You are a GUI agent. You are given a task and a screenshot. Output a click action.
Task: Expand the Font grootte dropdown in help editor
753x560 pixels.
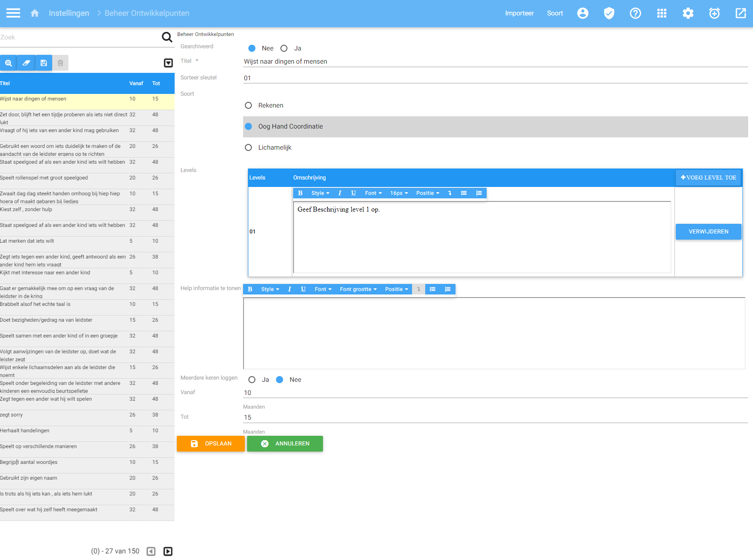[358, 289]
